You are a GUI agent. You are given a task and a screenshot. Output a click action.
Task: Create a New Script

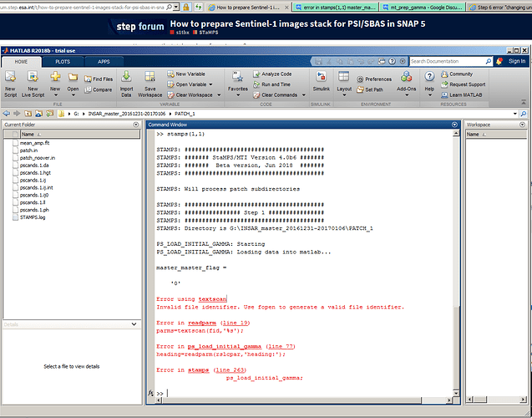point(10,84)
